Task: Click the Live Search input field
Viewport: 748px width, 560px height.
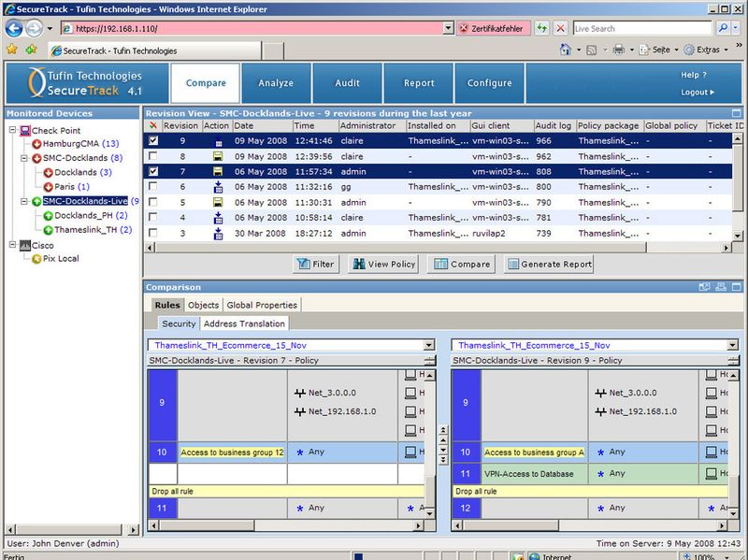Action: click(642, 29)
